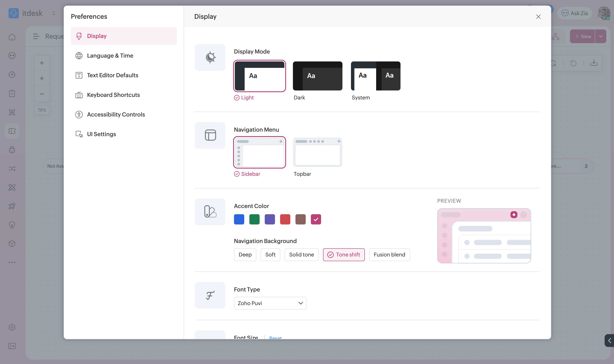614x364 pixels.
Task: Click the New request button
Action: (x=582, y=36)
